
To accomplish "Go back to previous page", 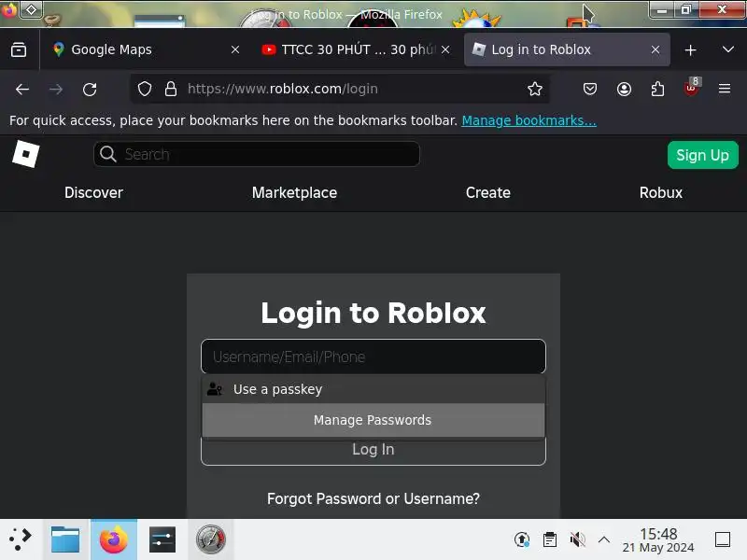I will 22,89.
